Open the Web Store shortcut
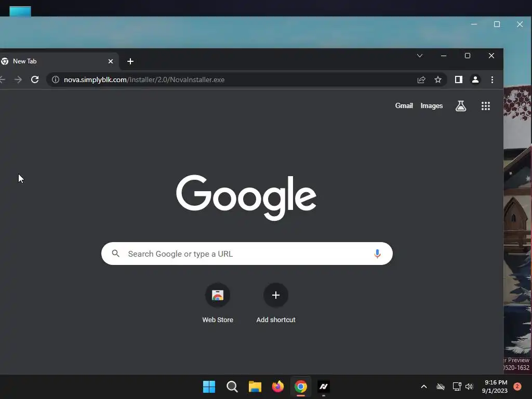The image size is (532, 399). [x=218, y=303]
